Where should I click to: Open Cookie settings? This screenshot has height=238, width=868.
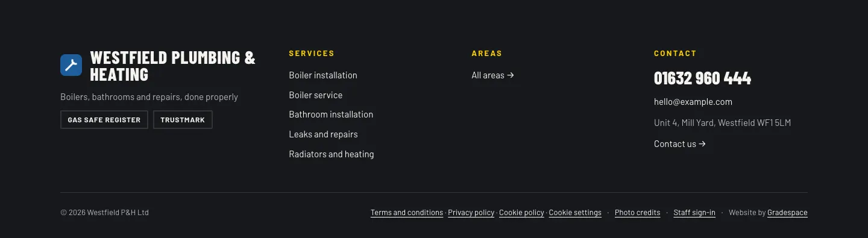(x=575, y=213)
